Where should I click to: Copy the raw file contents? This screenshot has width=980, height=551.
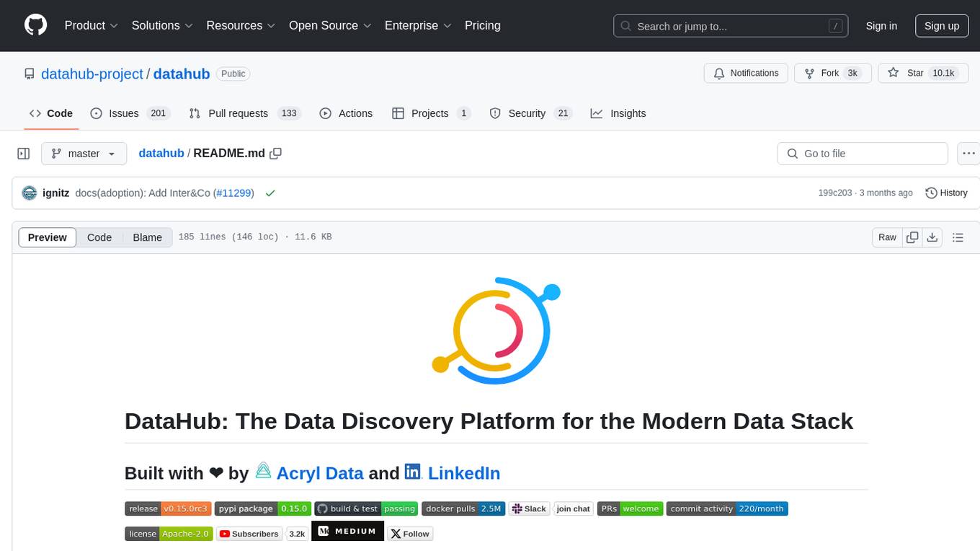[912, 237]
